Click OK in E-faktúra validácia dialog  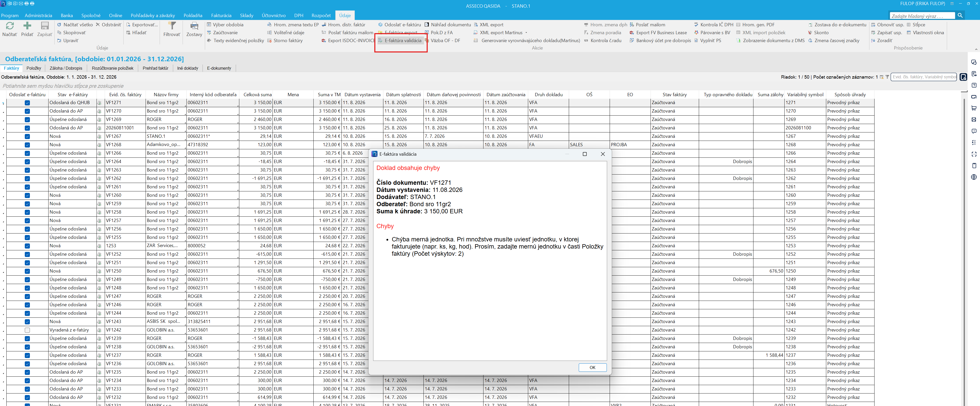coord(592,368)
